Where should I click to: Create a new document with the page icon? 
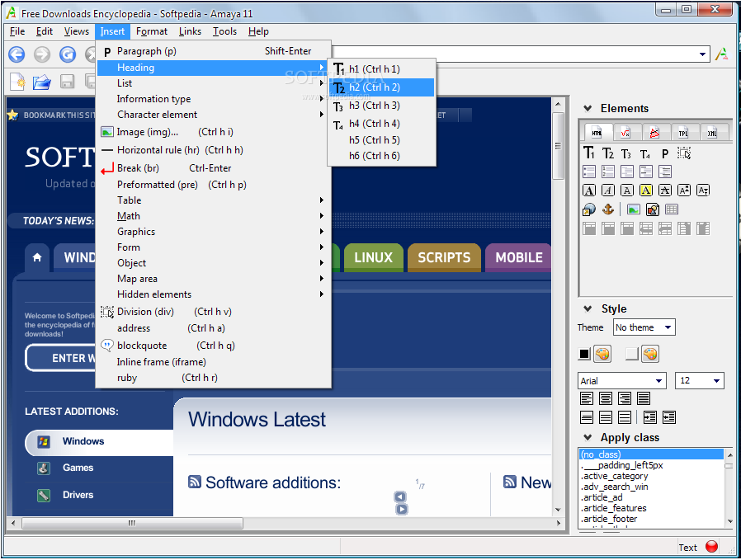click(17, 82)
